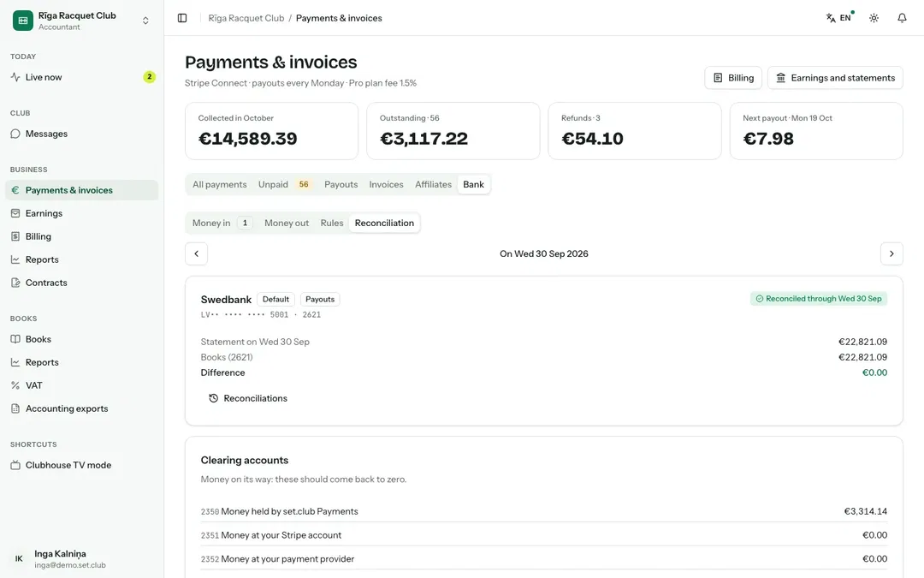The height and width of the screenshot is (578, 924).
Task: Click the Billing button at top right
Action: (x=733, y=78)
